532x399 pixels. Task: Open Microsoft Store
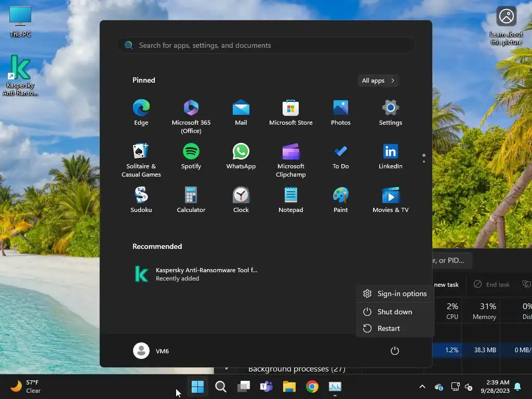291,113
